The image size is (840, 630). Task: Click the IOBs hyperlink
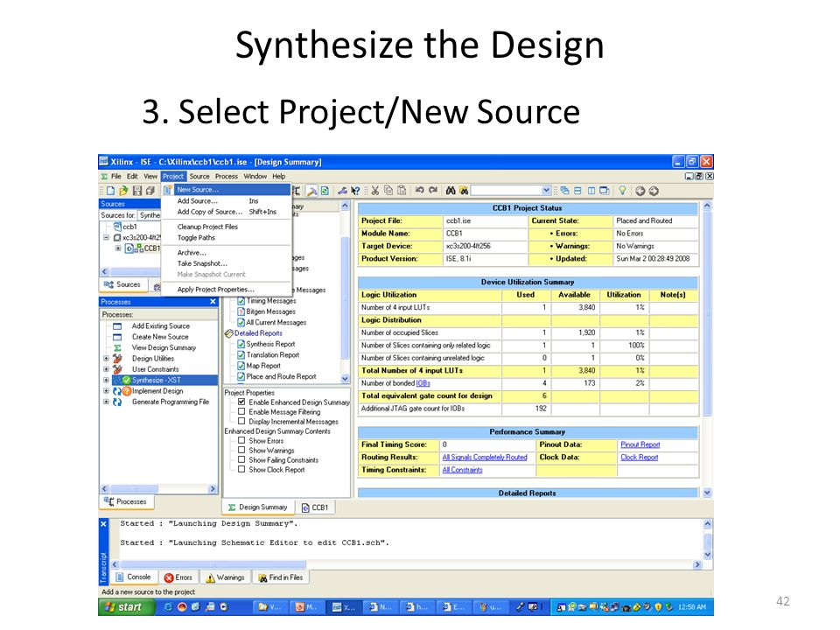click(x=423, y=383)
